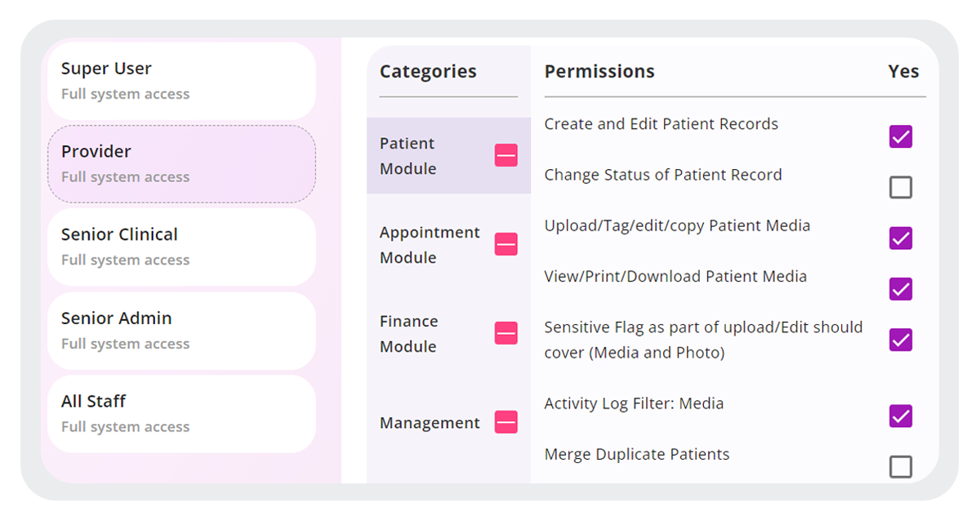Select the All Staff role
The height and width of the screenshot is (521, 980).
click(181, 412)
